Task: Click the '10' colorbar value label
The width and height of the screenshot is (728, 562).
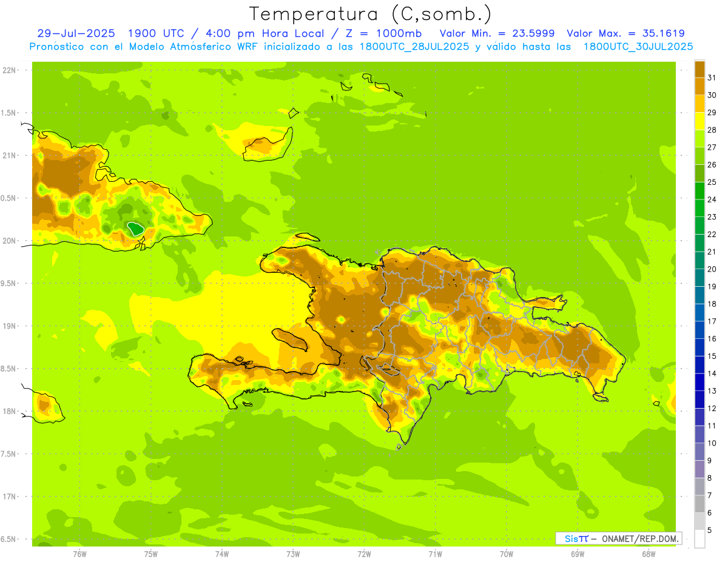Action: pyautogui.click(x=712, y=443)
